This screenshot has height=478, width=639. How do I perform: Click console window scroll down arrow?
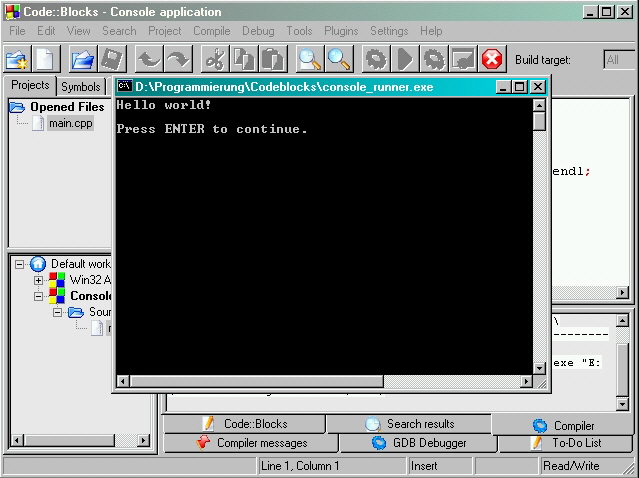(539, 368)
